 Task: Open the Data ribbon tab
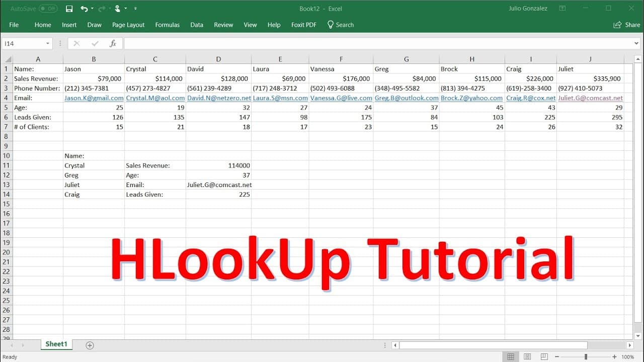point(197,25)
